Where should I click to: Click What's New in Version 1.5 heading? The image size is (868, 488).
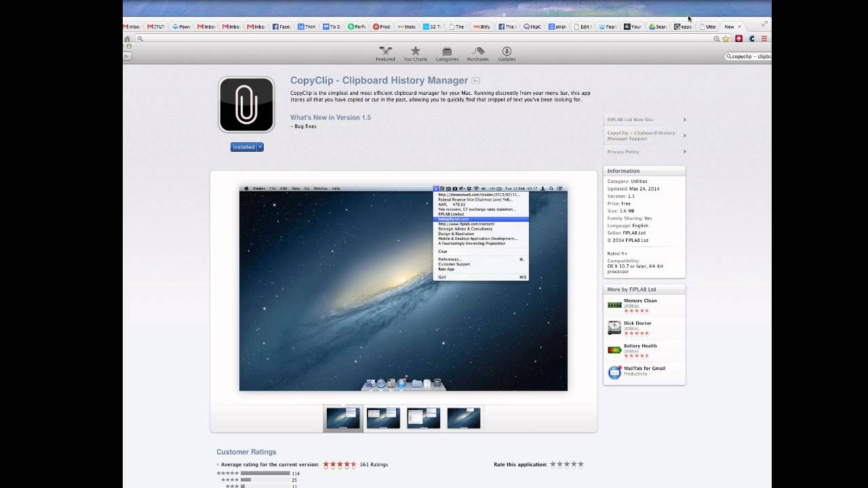click(331, 117)
